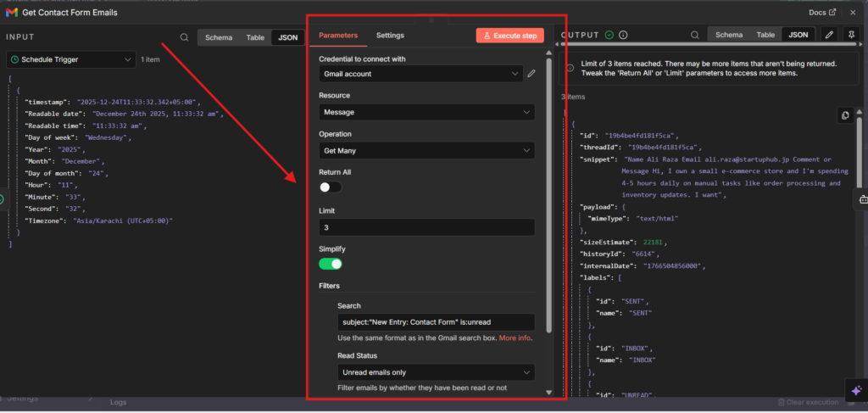
Task: Click the "historyId" value "6614"
Action: (x=645, y=254)
